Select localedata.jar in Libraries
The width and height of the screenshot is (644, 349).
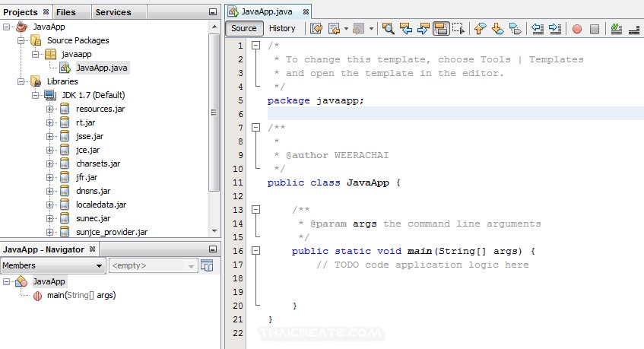[101, 205]
